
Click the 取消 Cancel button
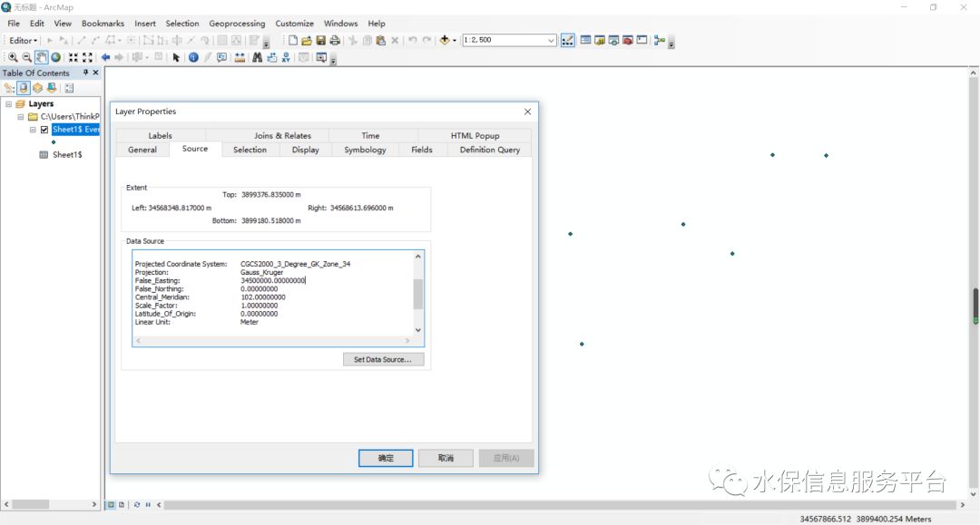(446, 458)
